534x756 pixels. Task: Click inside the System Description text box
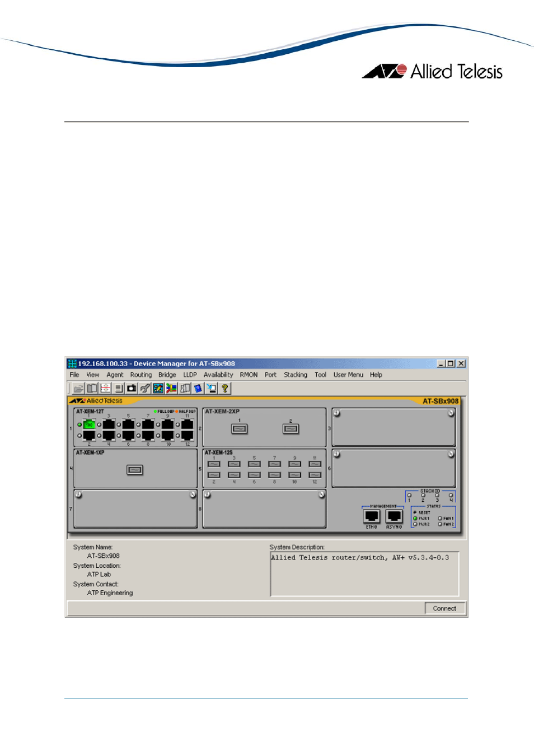[x=364, y=574]
